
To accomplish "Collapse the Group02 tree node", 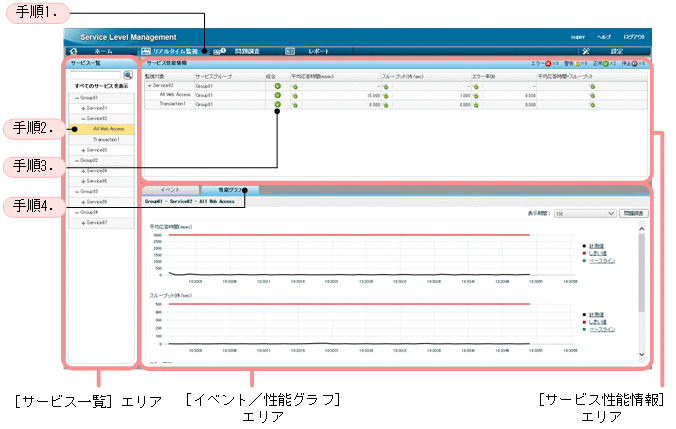I will 77,160.
